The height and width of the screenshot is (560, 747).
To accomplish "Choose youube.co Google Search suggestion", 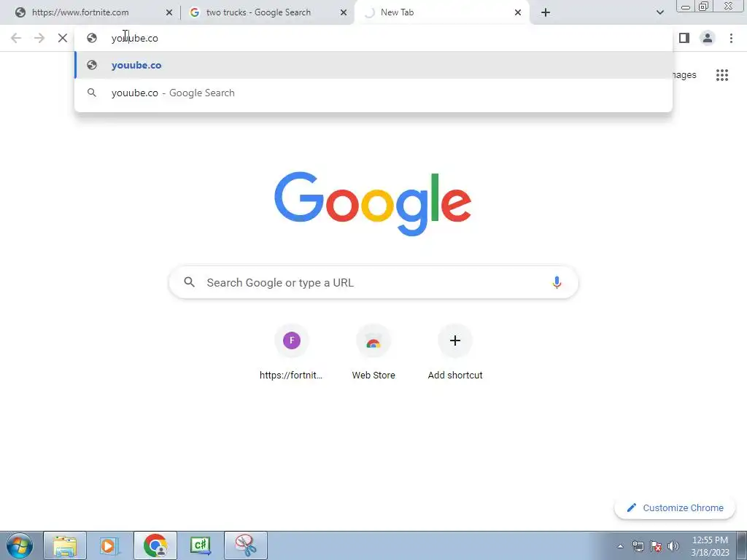I will coord(373,93).
